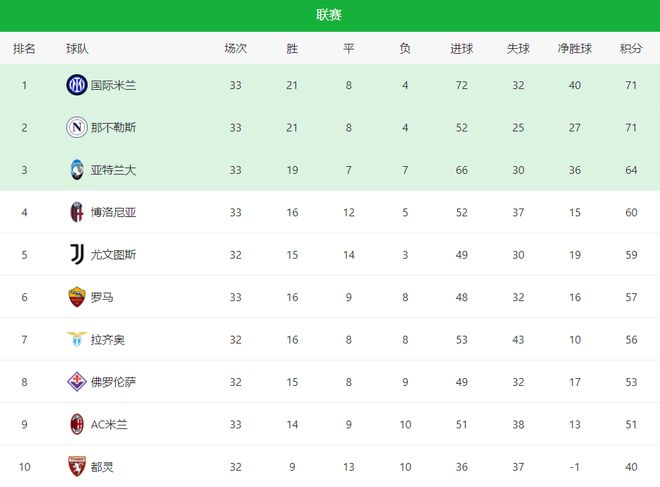Click the 进球 column header

[x=462, y=48]
